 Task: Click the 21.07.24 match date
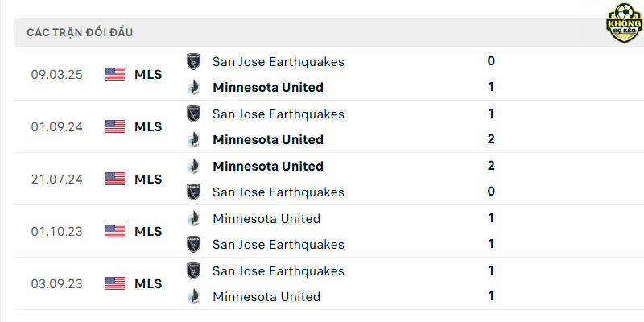click(56, 179)
